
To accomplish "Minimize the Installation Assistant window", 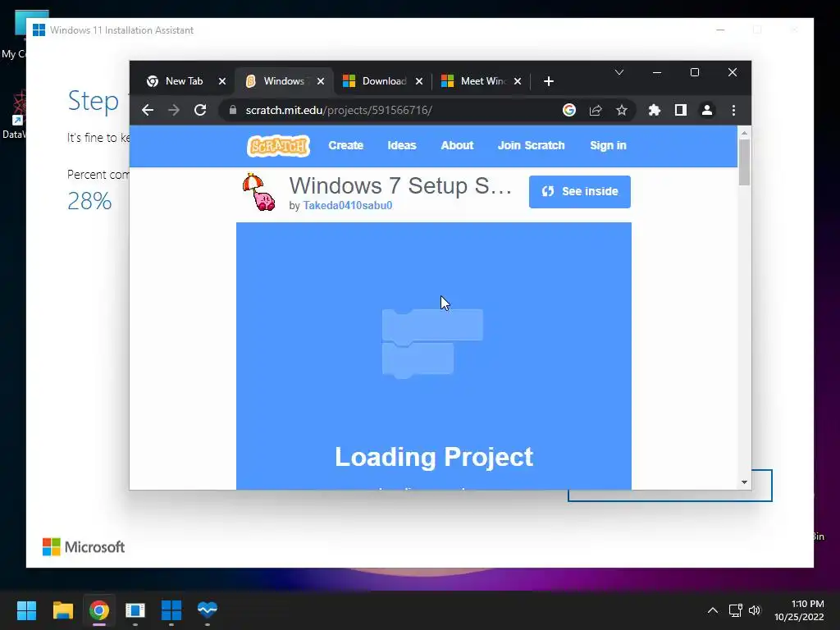I will [720, 30].
